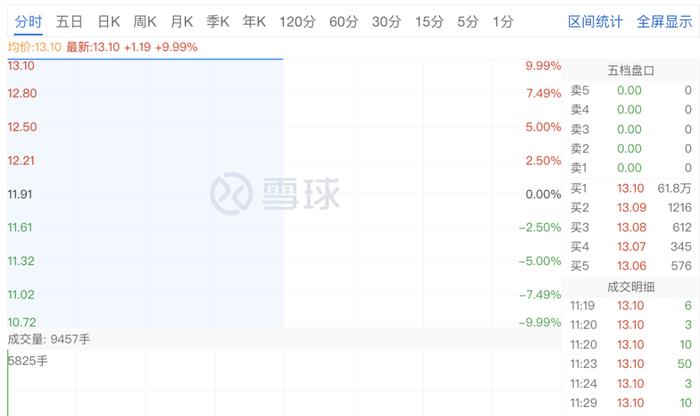Choose the 30分 interval tab
700x416 pixels.
(x=386, y=21)
